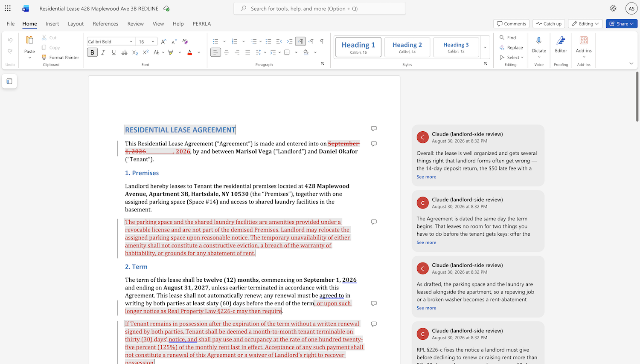Click the Grow Font icon
The width and height of the screenshot is (640, 364).
tap(163, 42)
